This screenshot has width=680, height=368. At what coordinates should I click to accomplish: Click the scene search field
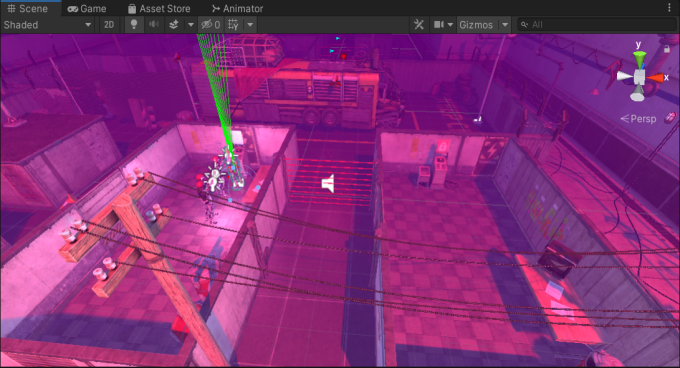tap(597, 25)
